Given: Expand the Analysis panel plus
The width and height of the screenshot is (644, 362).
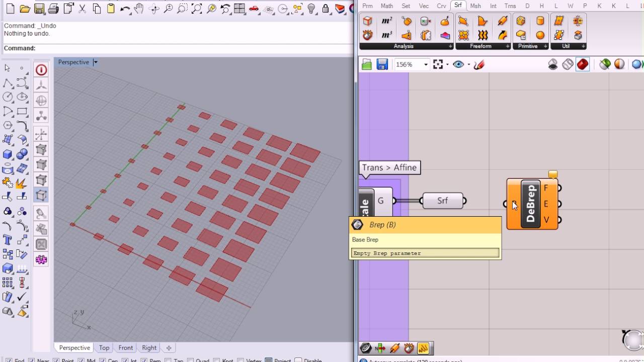Looking at the screenshot, I should (450, 46).
